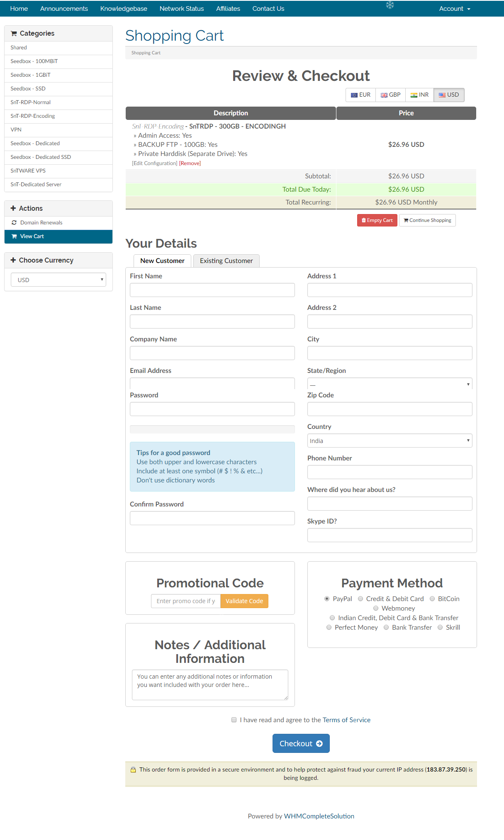Viewport: 504px width, 840px height.
Task: Open the Seedbox - Dedicated category
Action: pos(58,144)
